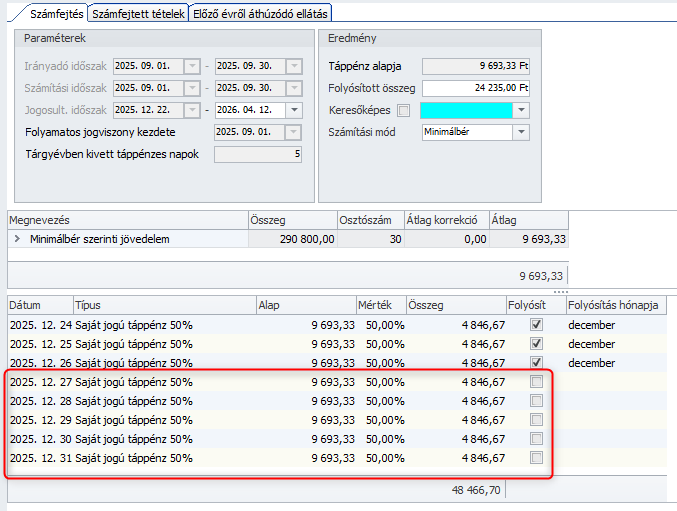
Task: Click the Folyósított összeg input field
Action: tap(475, 88)
